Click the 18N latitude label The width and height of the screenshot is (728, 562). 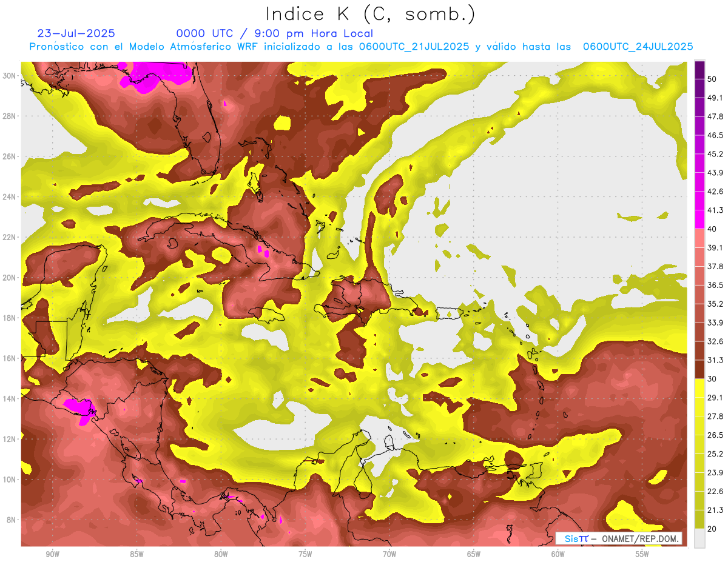coord(9,318)
